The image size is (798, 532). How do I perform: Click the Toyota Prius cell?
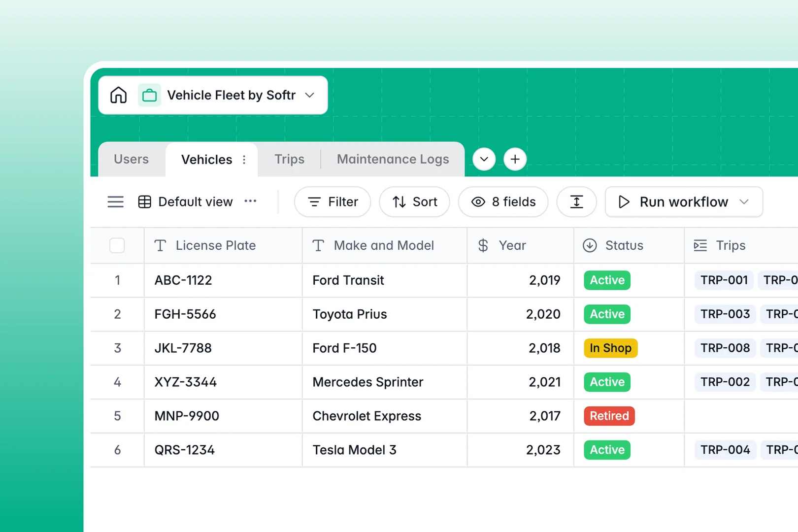tap(385, 314)
